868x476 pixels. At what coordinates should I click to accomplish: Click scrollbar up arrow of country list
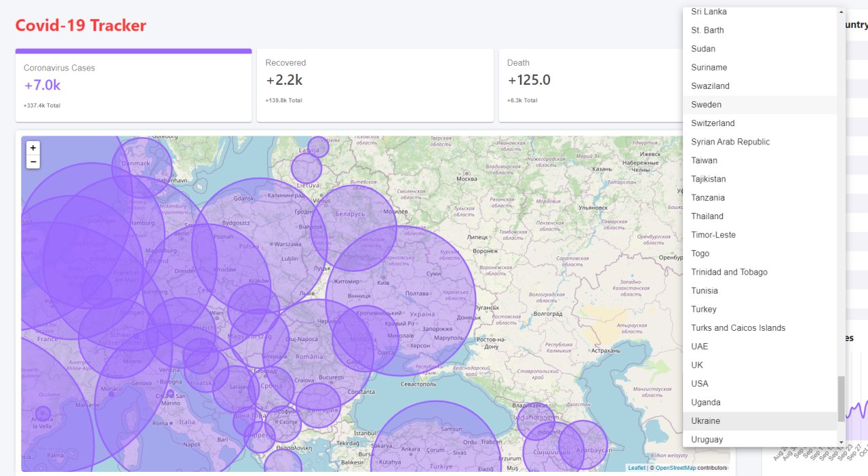coord(842,12)
